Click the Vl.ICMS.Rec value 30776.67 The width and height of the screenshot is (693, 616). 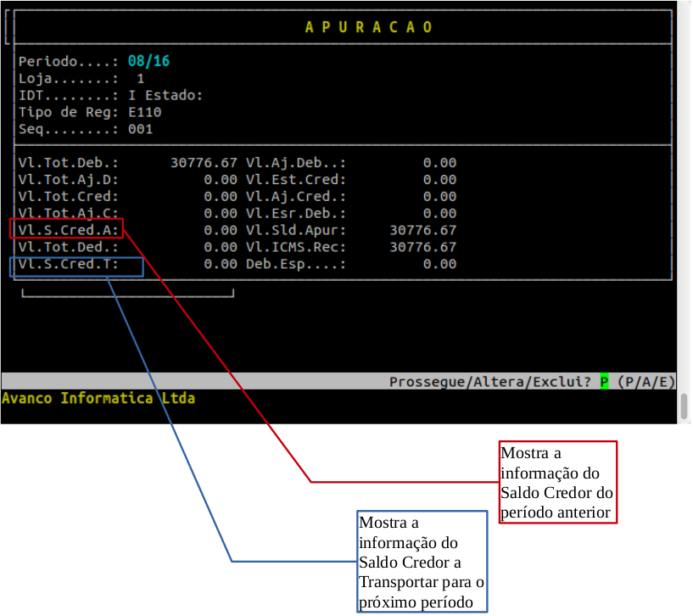[x=422, y=247]
